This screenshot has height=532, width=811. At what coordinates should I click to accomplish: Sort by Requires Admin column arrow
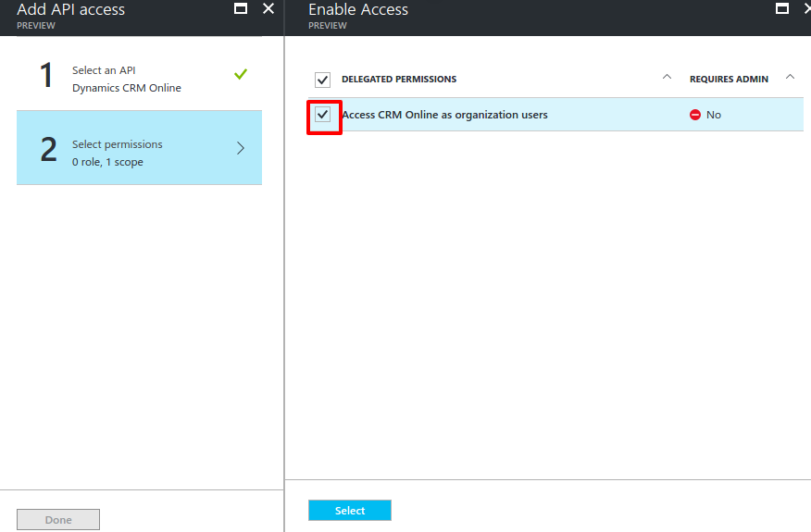[x=790, y=77]
